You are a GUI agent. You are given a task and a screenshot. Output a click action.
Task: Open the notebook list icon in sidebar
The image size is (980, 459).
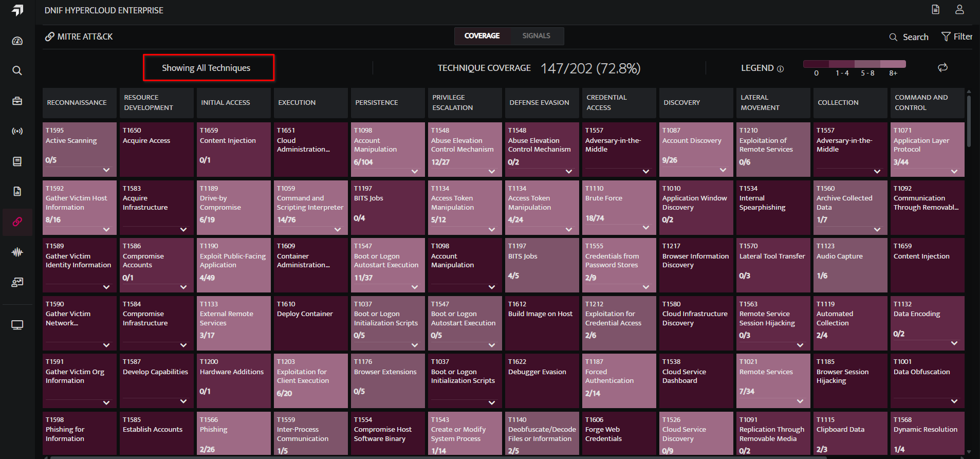pos(17,161)
